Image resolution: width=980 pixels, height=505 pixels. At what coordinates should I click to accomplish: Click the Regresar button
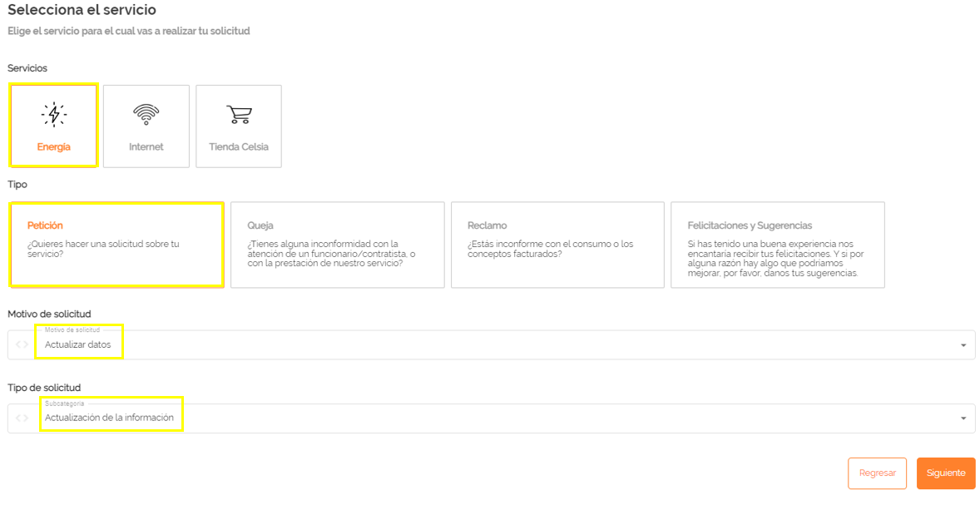coord(877,473)
